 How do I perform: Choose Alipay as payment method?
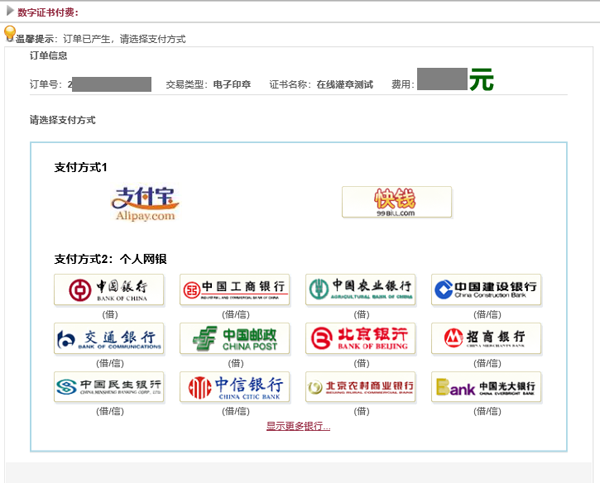145,203
